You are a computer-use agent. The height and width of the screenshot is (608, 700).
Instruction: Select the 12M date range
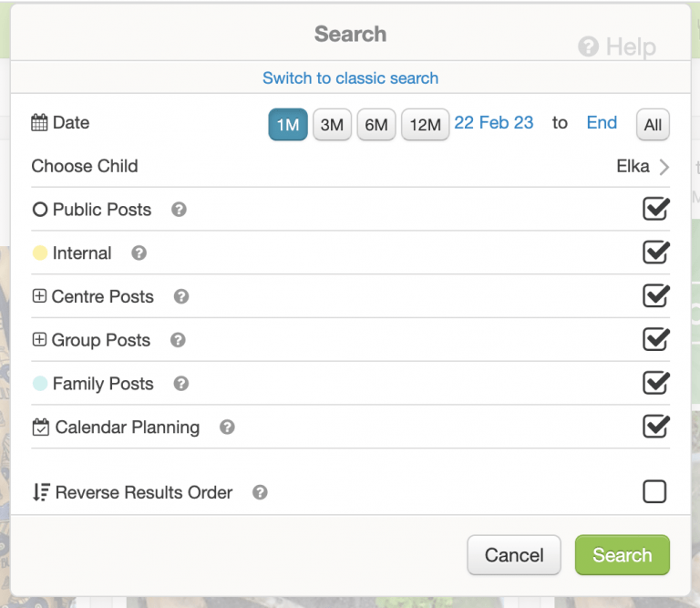coord(425,125)
